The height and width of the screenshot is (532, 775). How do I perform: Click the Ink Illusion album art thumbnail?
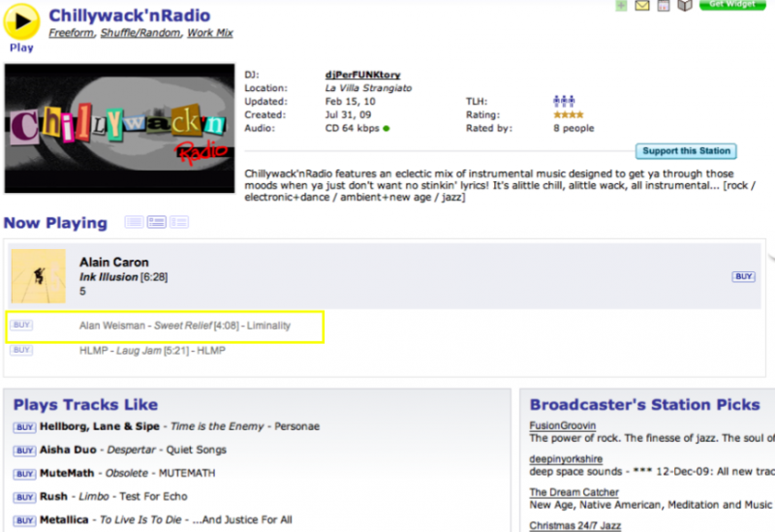coord(39,276)
